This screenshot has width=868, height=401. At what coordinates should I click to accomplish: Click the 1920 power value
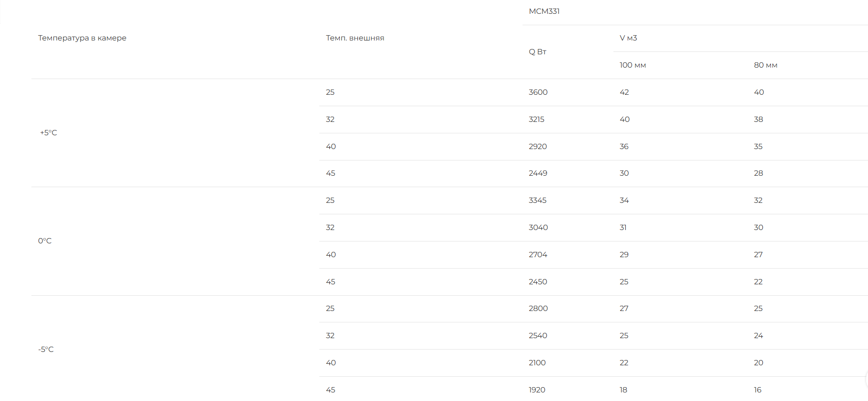point(537,390)
